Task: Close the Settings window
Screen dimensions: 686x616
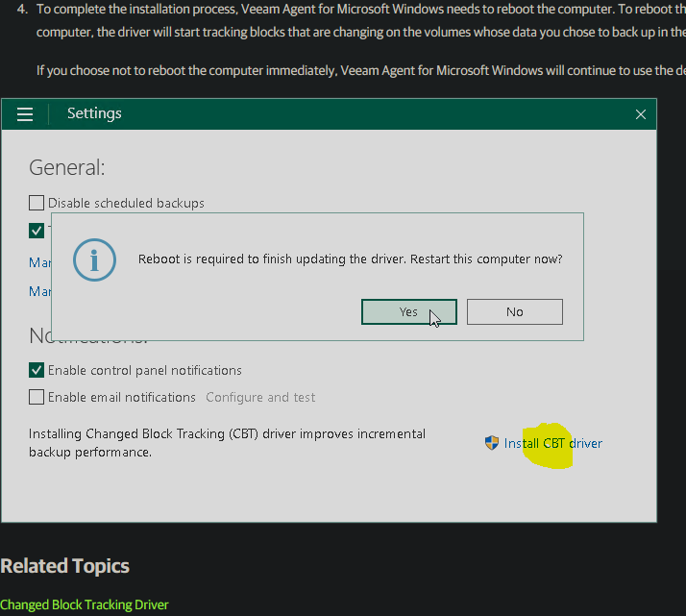Action: pyautogui.click(x=641, y=114)
